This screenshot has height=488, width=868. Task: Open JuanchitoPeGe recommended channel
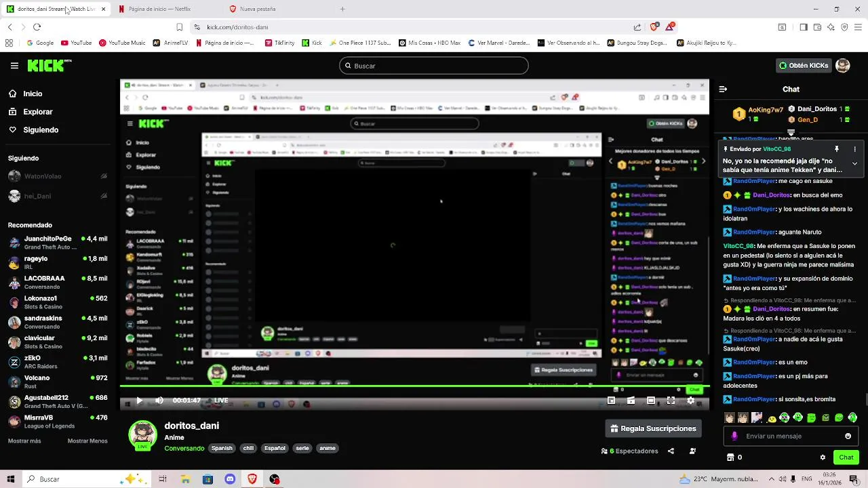click(x=58, y=243)
